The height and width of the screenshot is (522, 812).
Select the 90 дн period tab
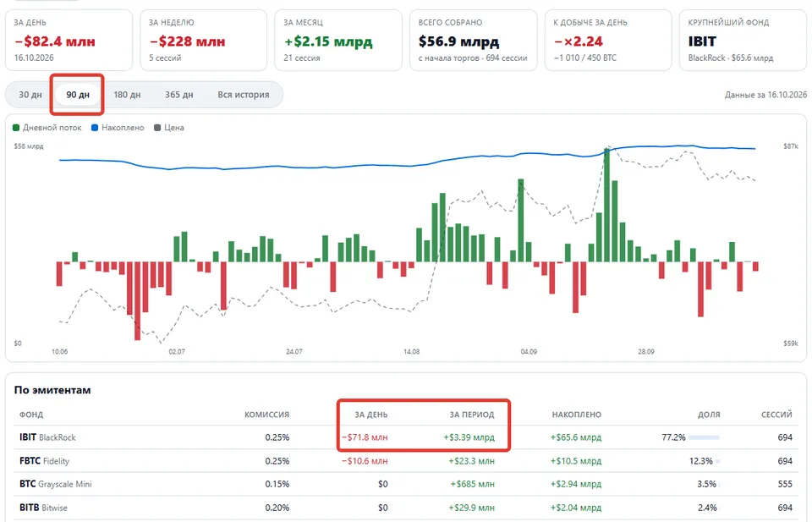78,95
